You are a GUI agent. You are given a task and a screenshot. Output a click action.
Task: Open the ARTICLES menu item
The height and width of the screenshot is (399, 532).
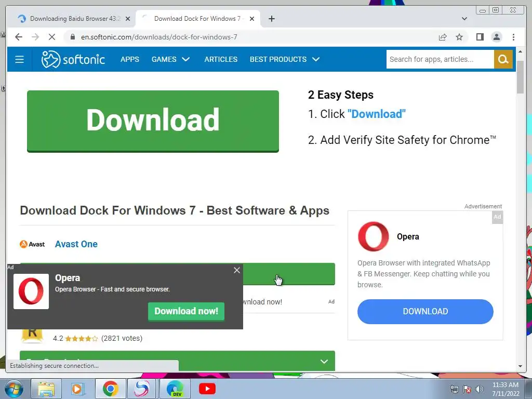221,59
